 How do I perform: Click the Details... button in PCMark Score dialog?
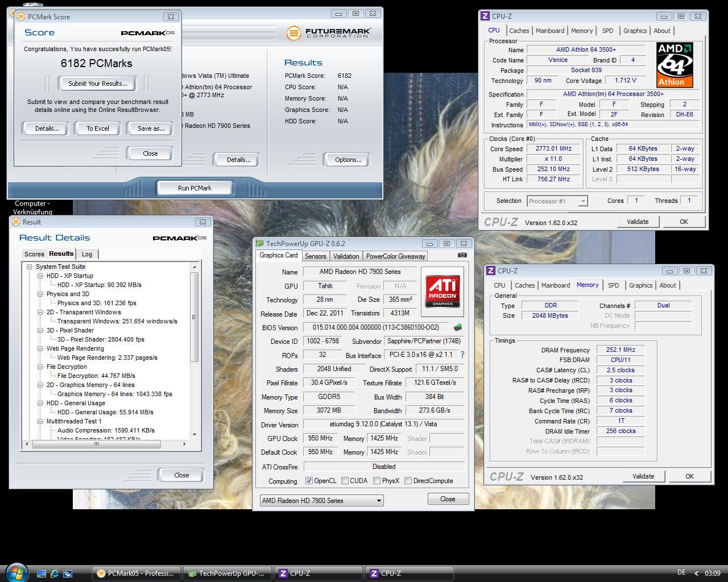(47, 128)
